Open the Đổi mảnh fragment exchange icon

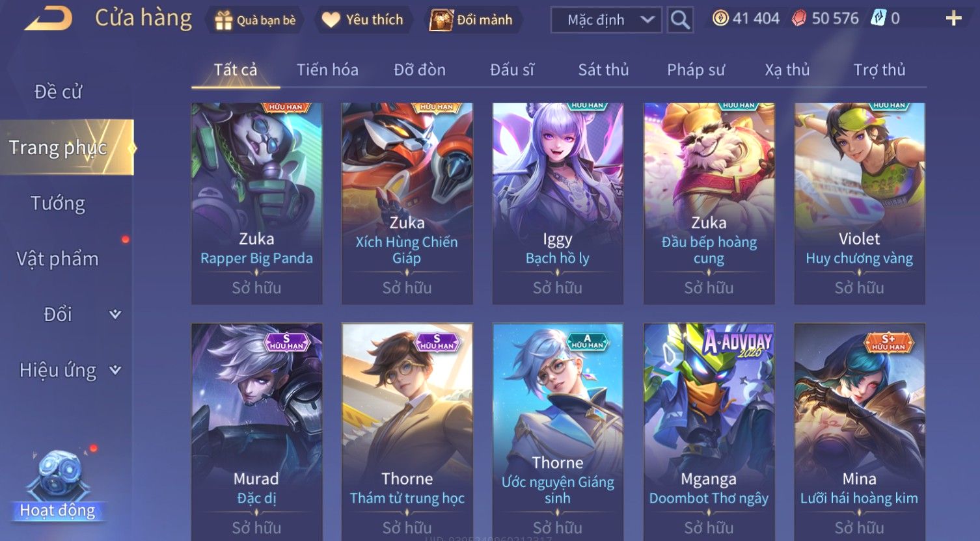tap(441, 20)
